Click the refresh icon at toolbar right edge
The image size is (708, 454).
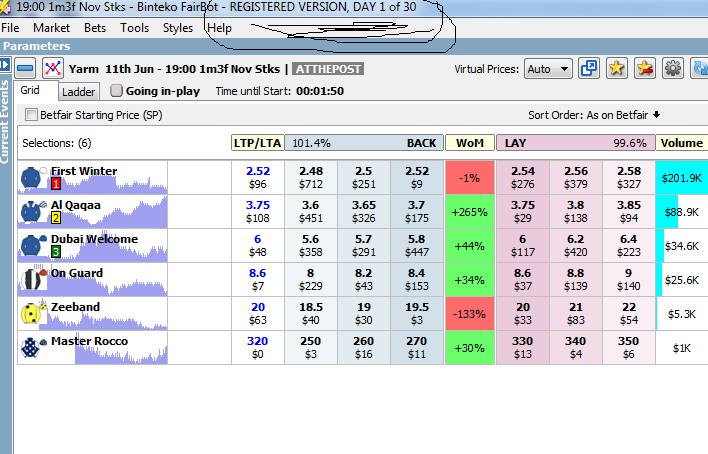[x=699, y=69]
